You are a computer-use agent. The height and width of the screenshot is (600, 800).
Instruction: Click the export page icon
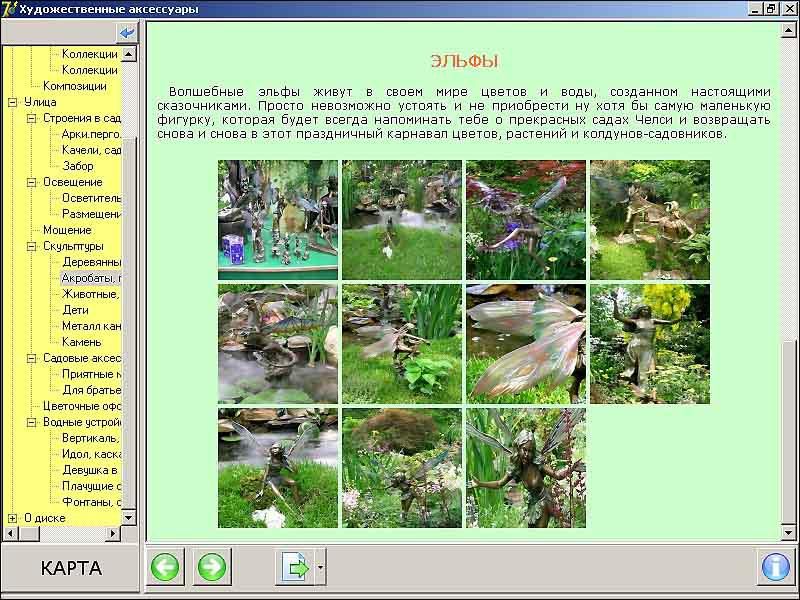pos(295,568)
